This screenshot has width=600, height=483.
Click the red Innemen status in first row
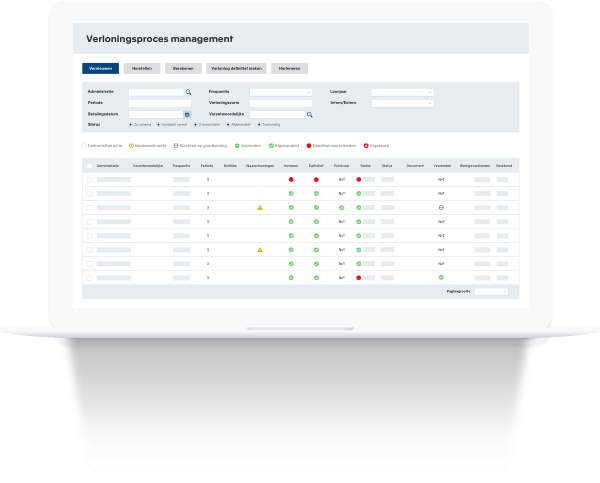(x=291, y=179)
